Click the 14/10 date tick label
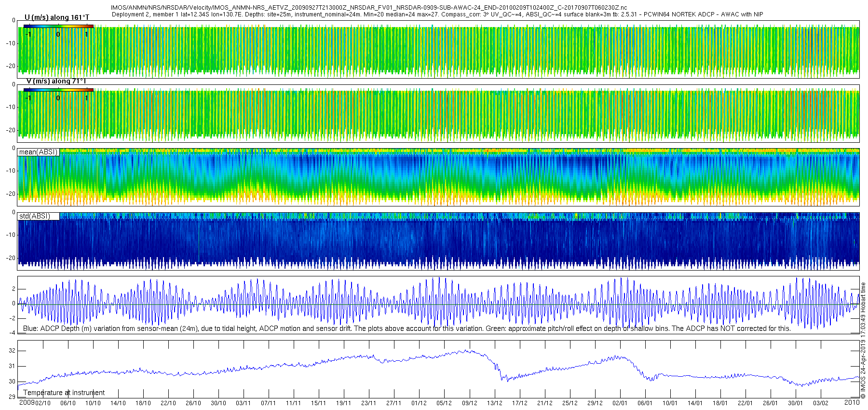 (118, 403)
